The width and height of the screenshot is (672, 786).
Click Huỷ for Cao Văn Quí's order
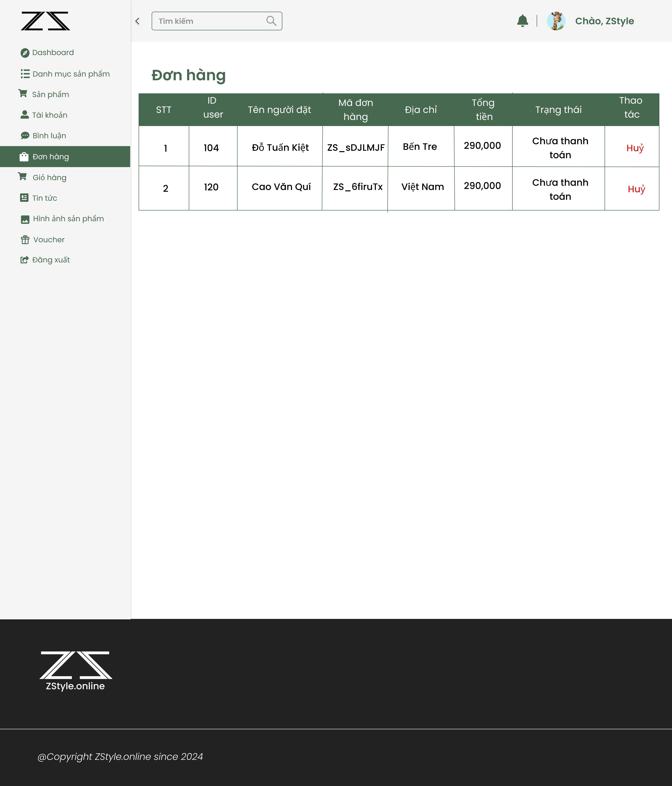[636, 189]
